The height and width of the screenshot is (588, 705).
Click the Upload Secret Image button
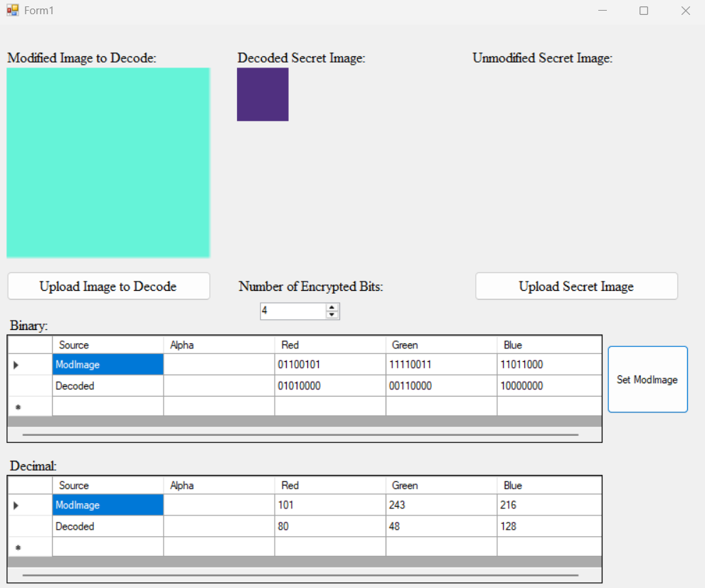coord(576,287)
